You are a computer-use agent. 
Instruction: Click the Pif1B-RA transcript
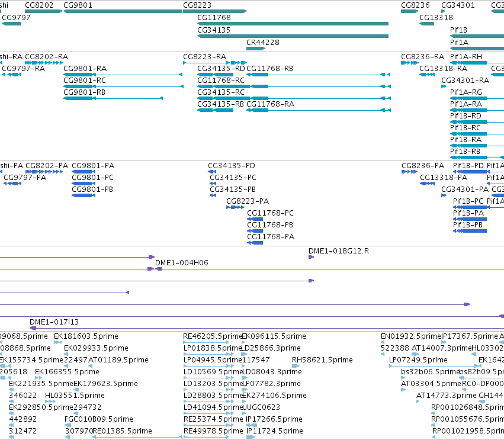click(477, 146)
